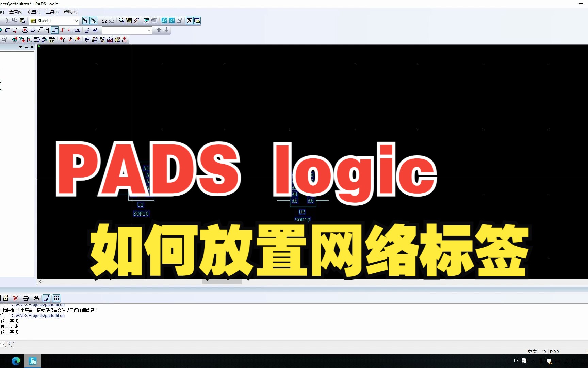Open the 查看 (View) menu
Image resolution: width=588 pixels, height=368 pixels.
[x=16, y=12]
